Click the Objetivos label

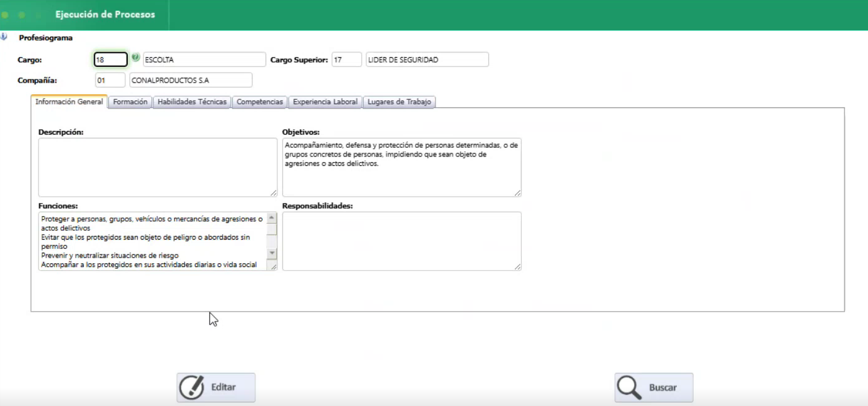pyautogui.click(x=301, y=132)
